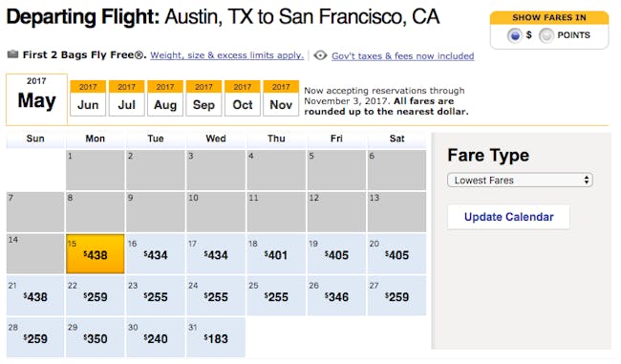Open Weight, size & excess limits link
The height and width of the screenshot is (364, 621).
coord(227,55)
